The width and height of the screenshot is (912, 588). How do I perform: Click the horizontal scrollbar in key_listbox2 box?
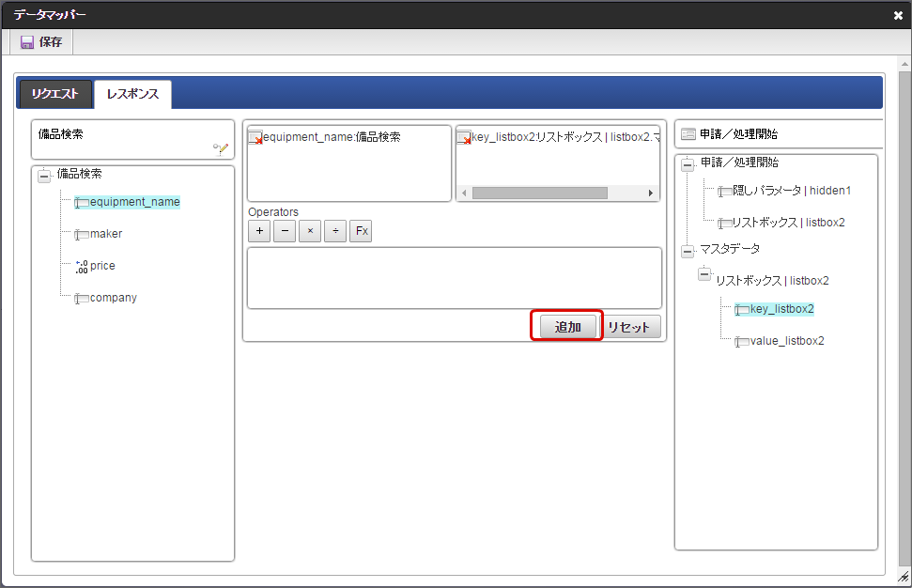click(x=540, y=193)
